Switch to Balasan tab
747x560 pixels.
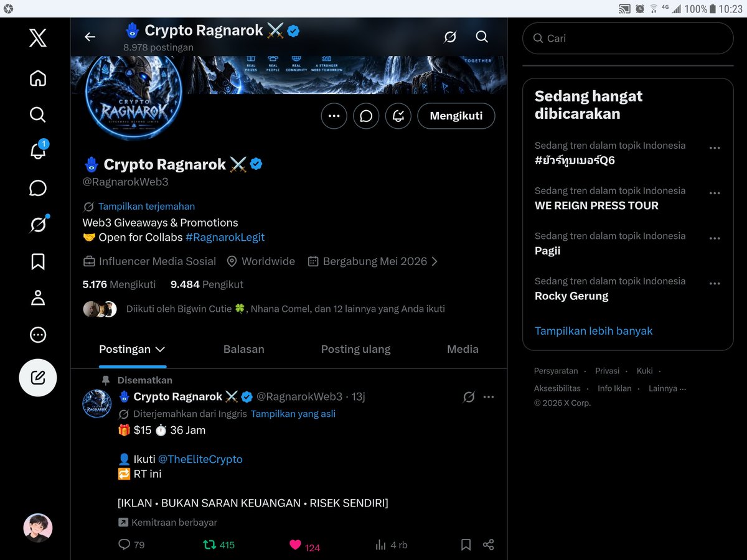(x=244, y=350)
